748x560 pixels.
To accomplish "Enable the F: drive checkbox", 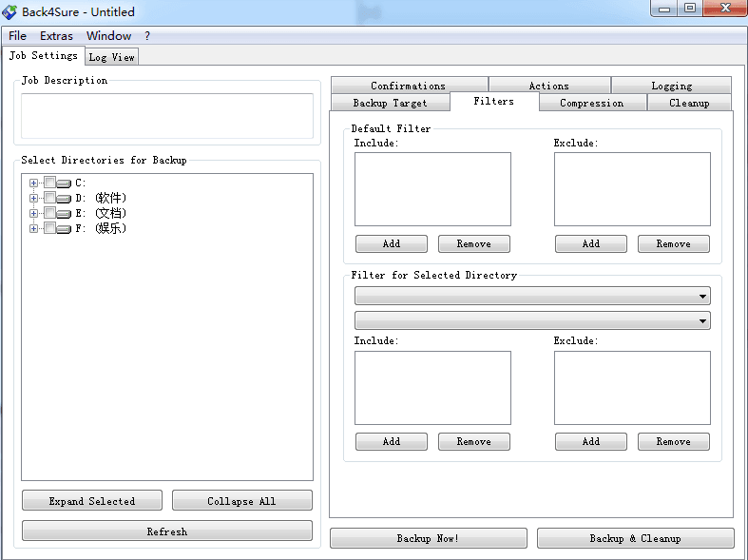I will pos(49,228).
